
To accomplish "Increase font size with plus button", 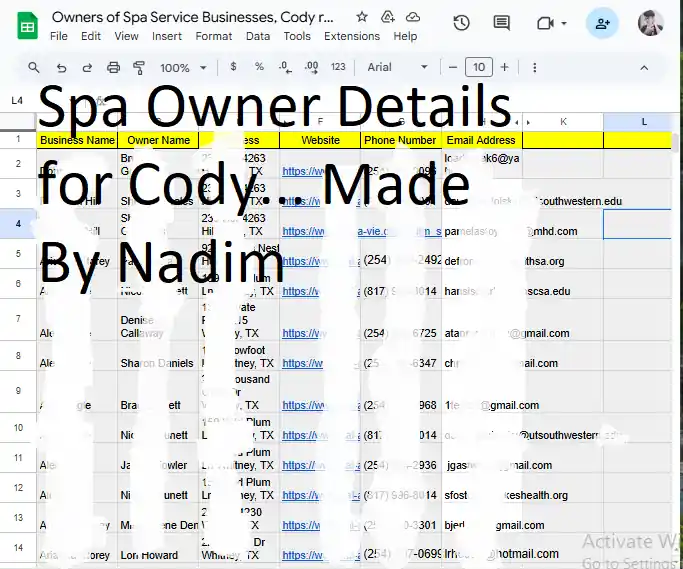I will pos(504,67).
